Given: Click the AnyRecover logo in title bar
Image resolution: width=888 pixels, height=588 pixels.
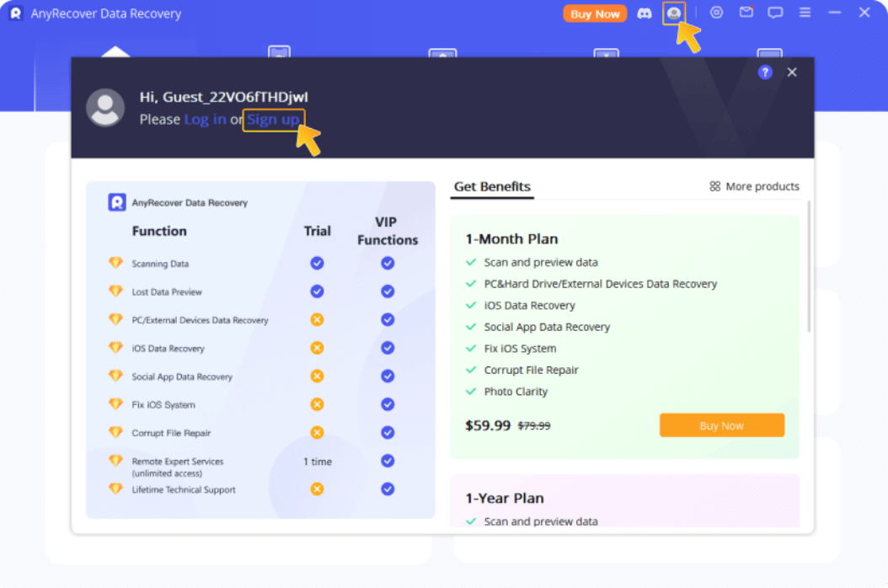Looking at the screenshot, I should 14,13.
